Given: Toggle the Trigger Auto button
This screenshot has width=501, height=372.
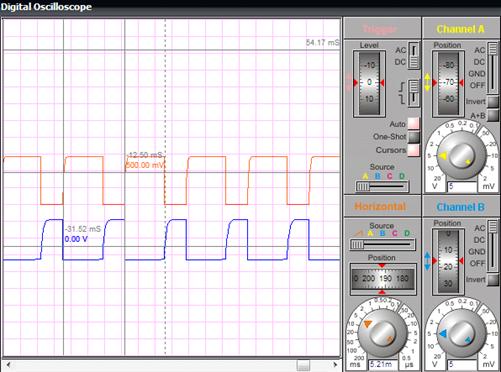Looking at the screenshot, I should [x=414, y=123].
